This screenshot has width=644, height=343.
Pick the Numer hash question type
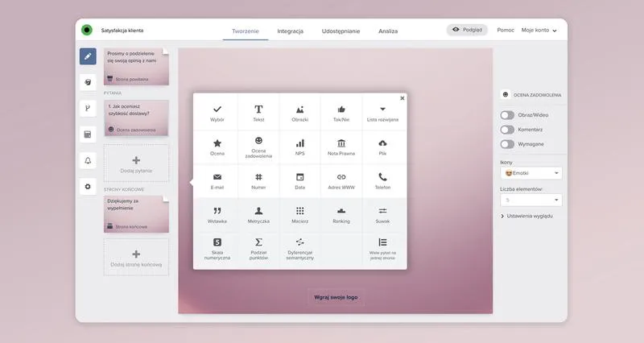(258, 181)
